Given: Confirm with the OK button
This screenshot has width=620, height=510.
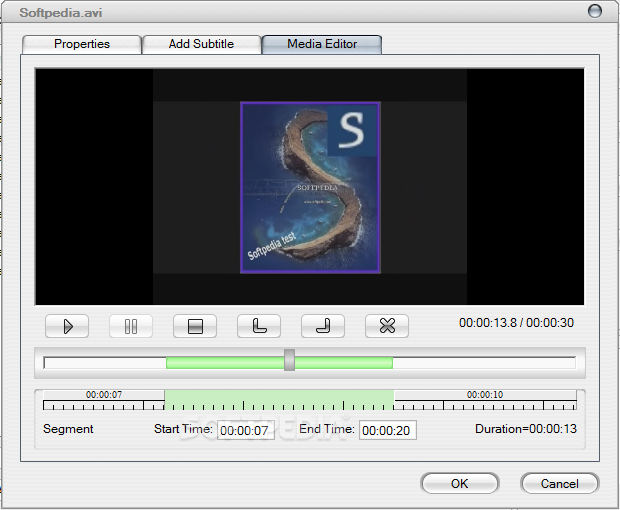Looking at the screenshot, I should click(460, 484).
